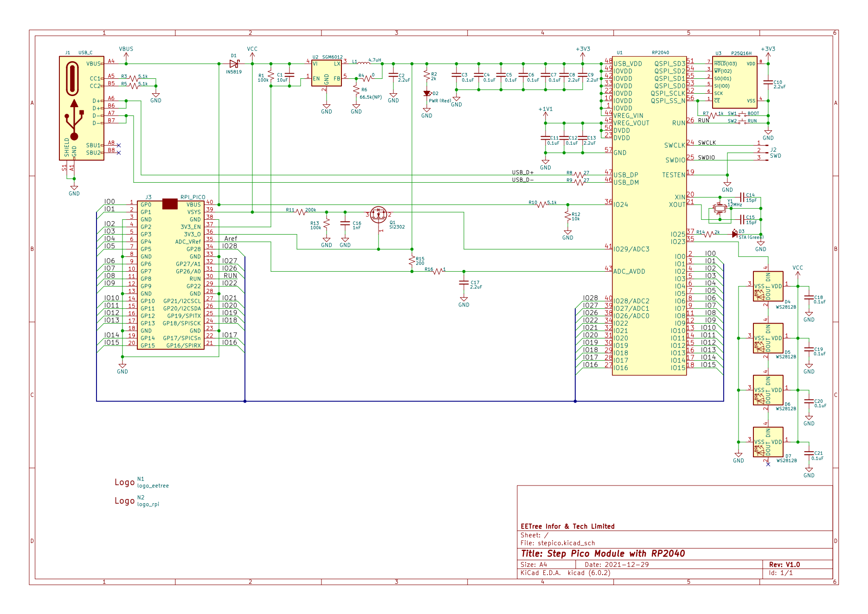Click the D5 WS2812B LED symbol
This screenshot has height=614, width=868.
tap(768, 338)
